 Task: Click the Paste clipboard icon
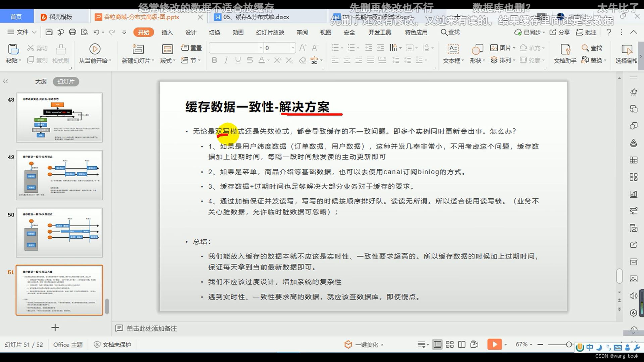13,49
